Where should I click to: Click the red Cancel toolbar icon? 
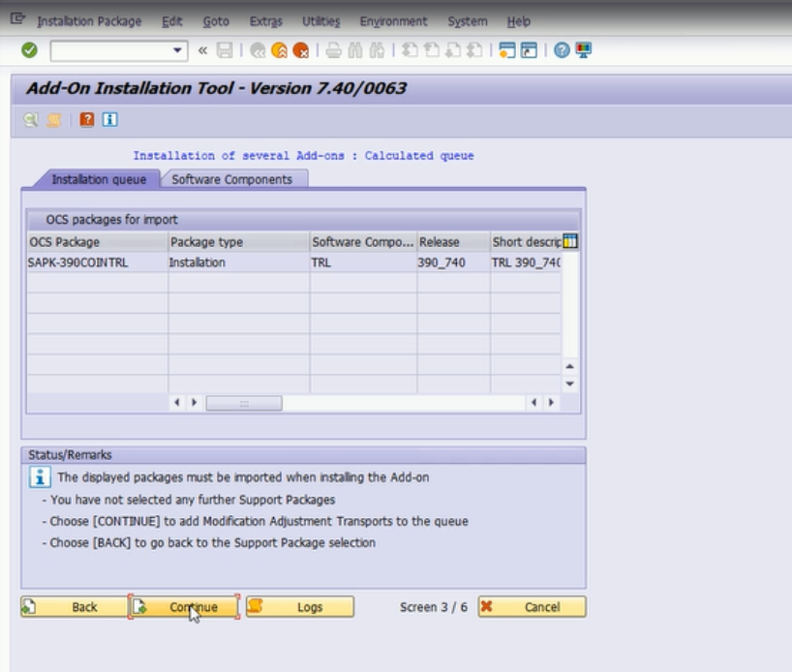click(301, 50)
